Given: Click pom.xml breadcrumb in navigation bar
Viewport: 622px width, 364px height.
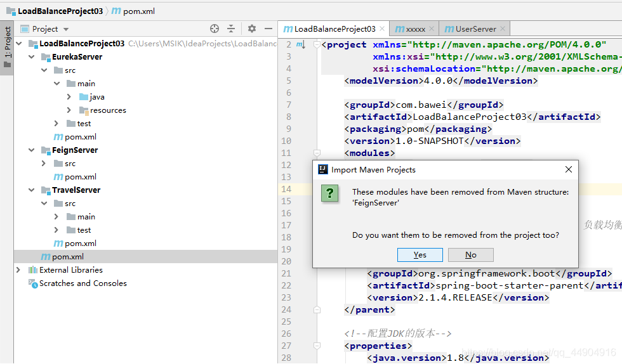Looking at the screenshot, I should (139, 11).
